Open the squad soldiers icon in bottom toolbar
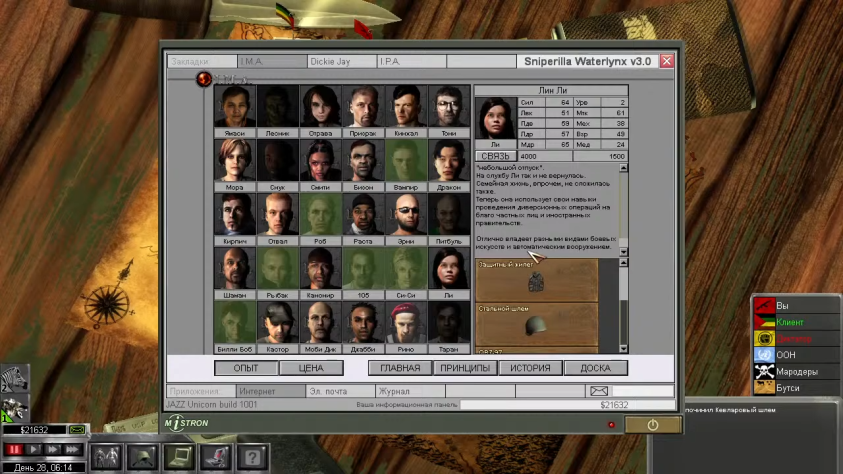 [106, 457]
